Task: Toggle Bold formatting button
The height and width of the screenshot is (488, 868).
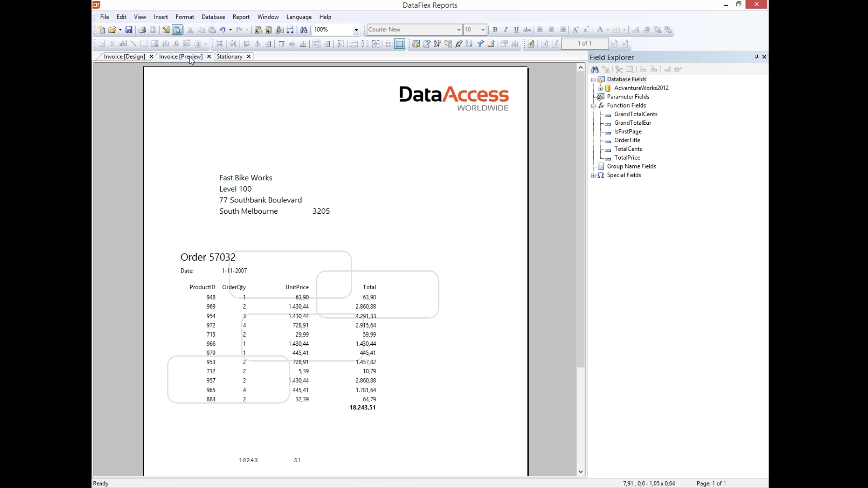Action: click(x=495, y=30)
